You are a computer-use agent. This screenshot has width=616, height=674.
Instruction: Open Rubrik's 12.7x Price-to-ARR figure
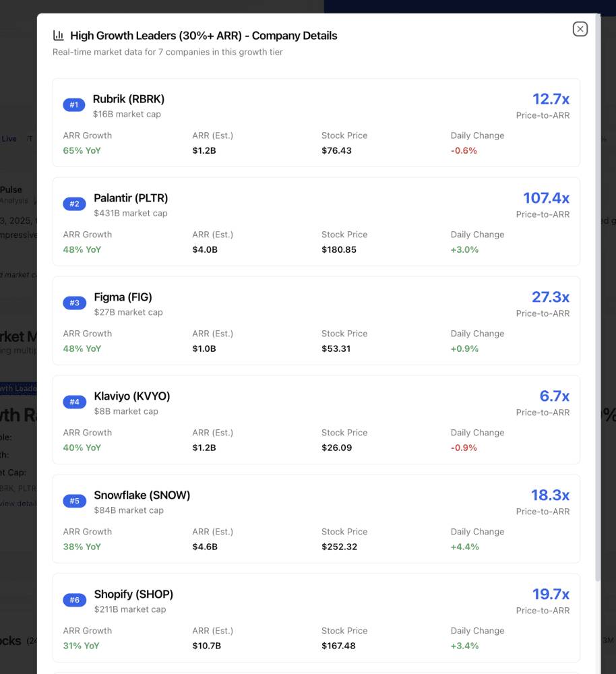coord(551,99)
